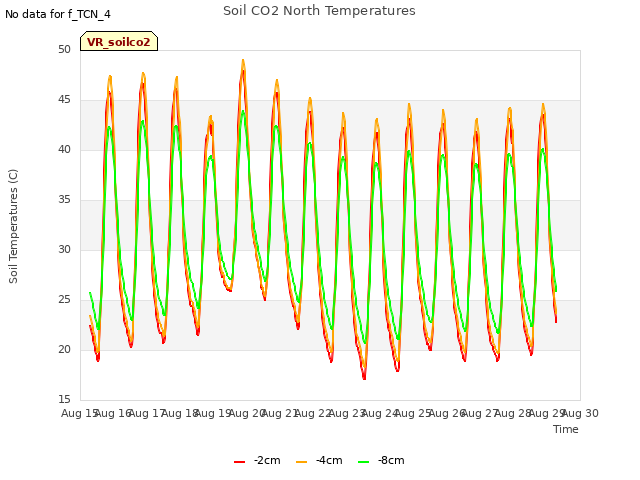
Task: Click the Aug 20 x-axis tick label
Action: tap(247, 413)
